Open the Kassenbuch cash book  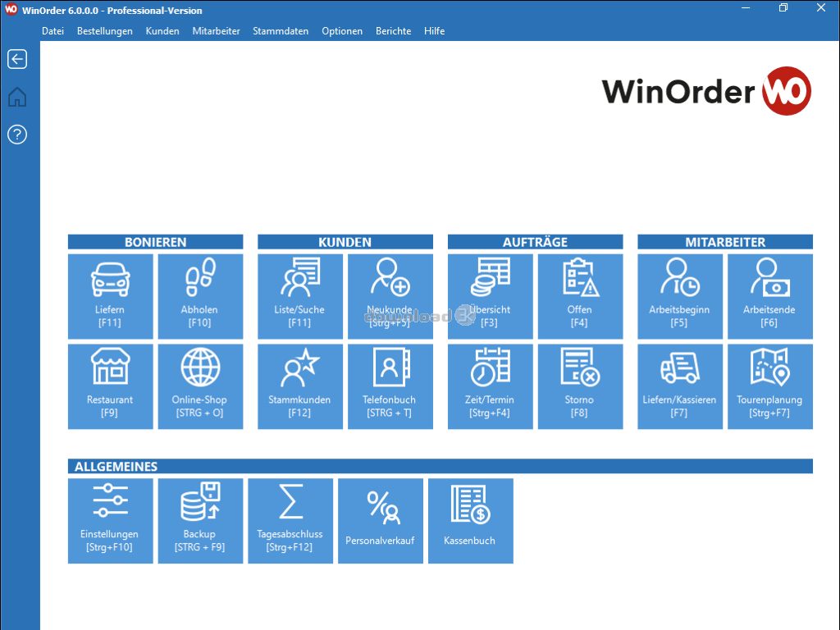470,521
